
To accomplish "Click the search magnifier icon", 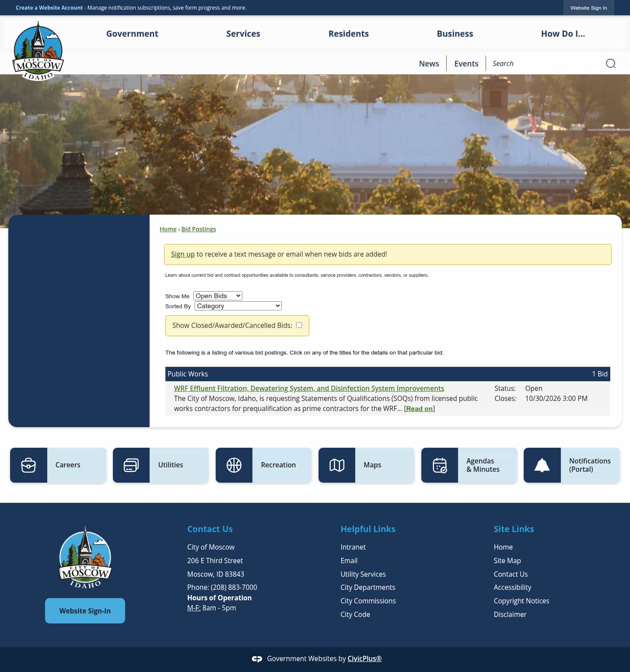I will [611, 63].
